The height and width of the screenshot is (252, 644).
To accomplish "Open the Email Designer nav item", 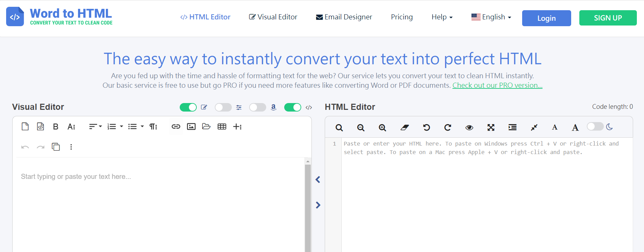I will [344, 17].
